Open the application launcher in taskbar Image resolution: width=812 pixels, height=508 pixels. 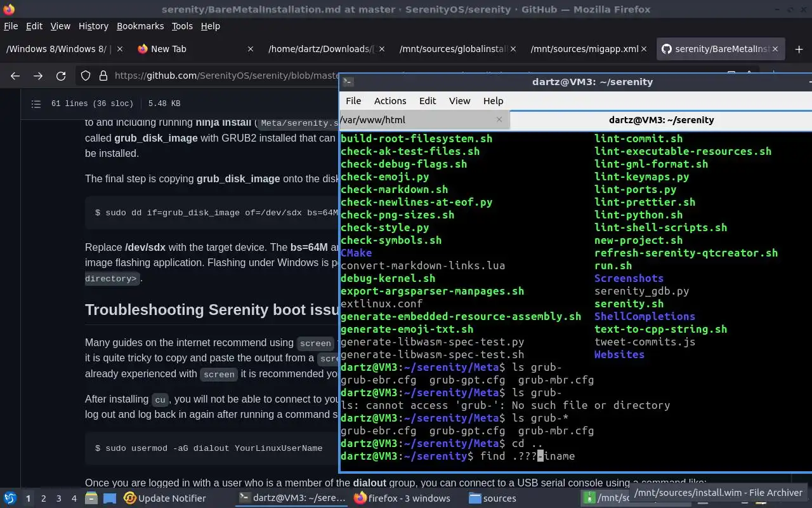point(10,498)
